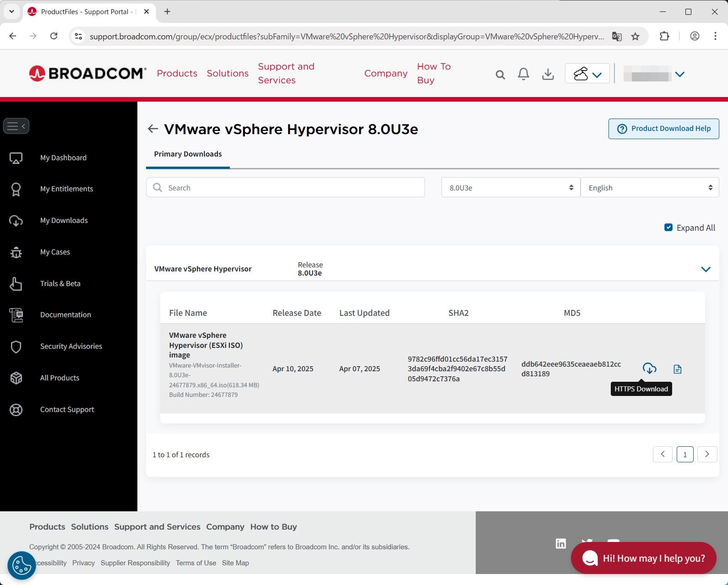Click the My Downloads cloud icon
Screen dimensions: 728x585
[16, 221]
